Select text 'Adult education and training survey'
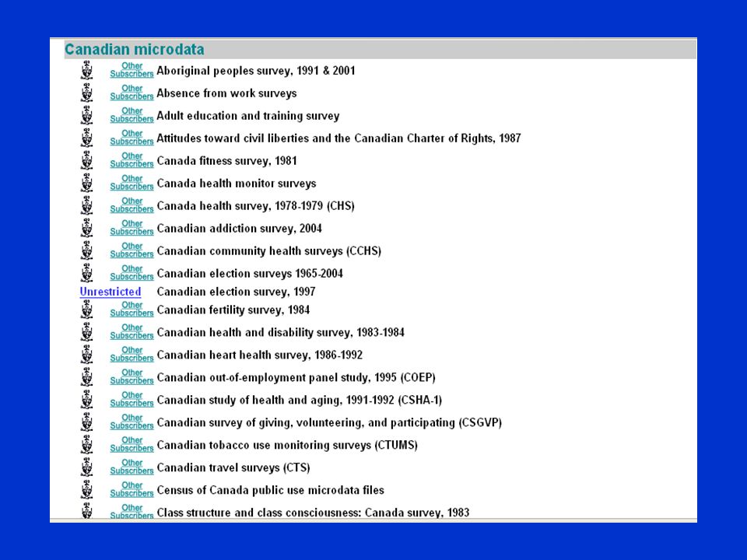 pyautogui.click(x=248, y=116)
